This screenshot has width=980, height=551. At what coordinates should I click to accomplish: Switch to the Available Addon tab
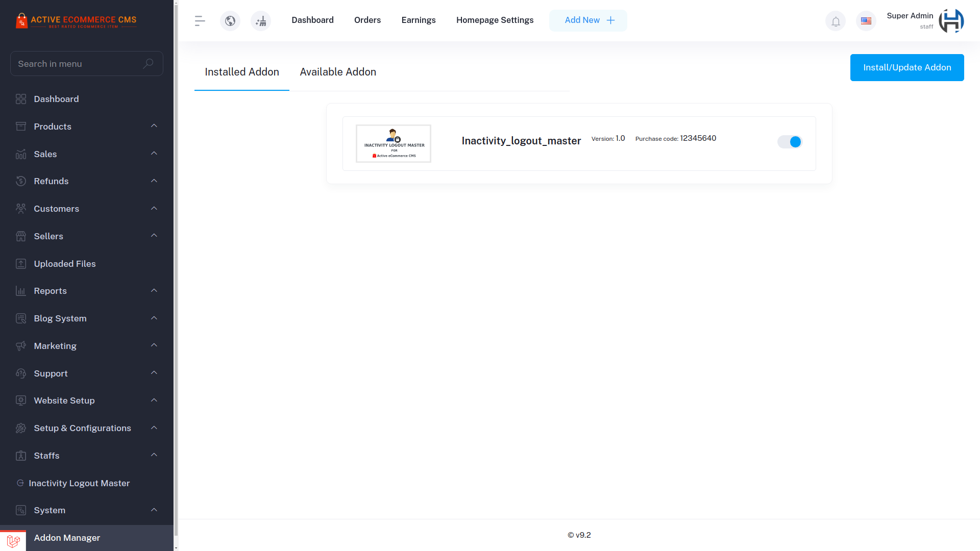click(x=337, y=71)
